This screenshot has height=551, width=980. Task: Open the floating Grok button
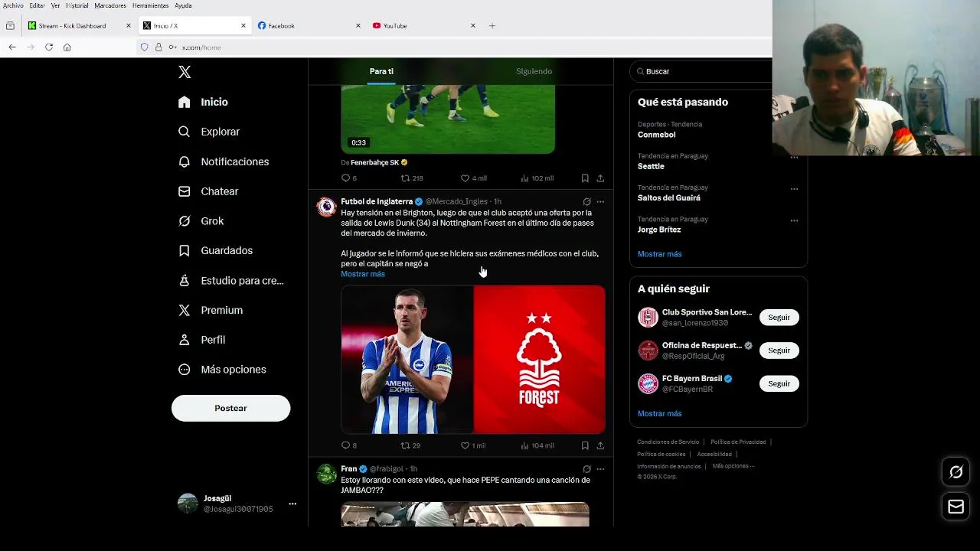[x=955, y=472]
